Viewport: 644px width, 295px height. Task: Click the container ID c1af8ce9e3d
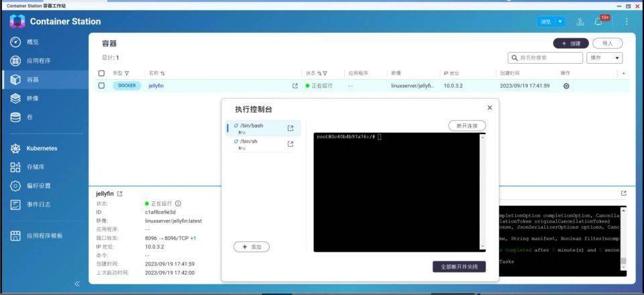(x=160, y=212)
